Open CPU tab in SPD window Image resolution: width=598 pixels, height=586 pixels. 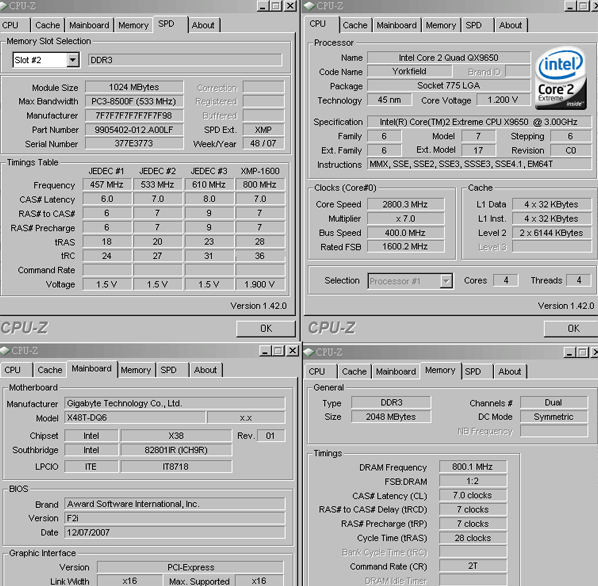point(10,25)
